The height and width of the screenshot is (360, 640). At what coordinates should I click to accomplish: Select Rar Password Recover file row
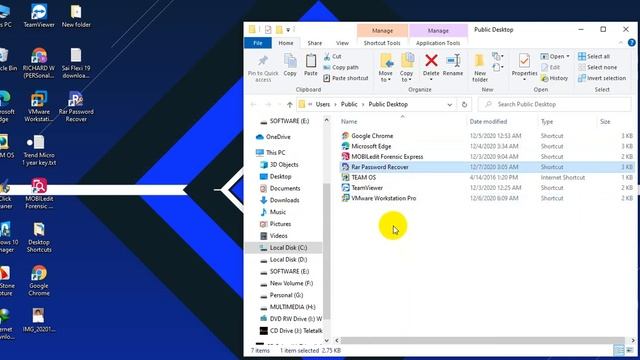pyautogui.click(x=486, y=167)
